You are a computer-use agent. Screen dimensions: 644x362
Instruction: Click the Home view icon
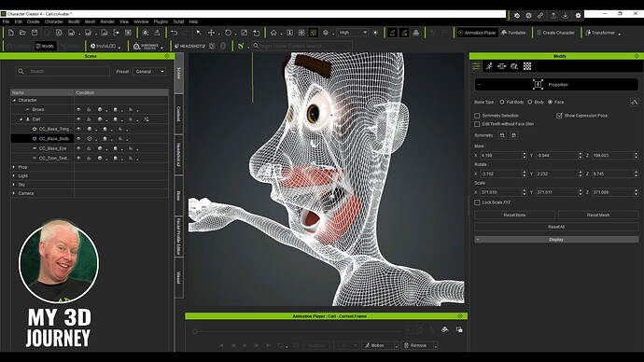[273, 33]
